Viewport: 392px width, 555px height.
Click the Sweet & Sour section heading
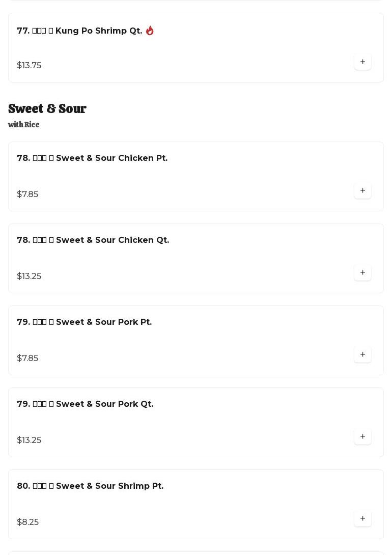[x=47, y=109]
